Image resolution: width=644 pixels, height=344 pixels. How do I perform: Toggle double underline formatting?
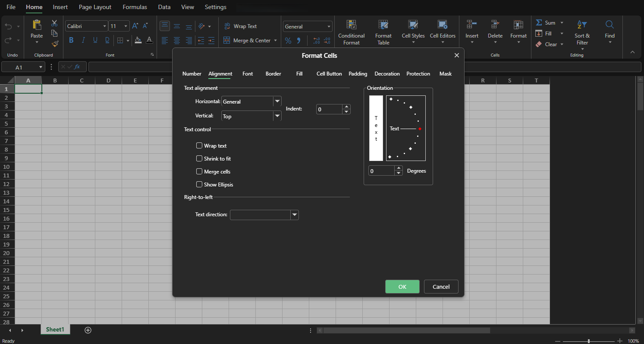pos(107,40)
